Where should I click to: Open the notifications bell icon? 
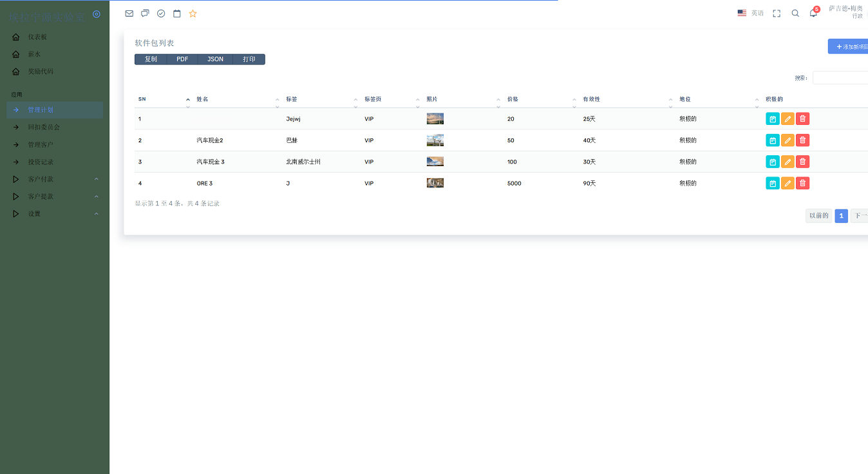coord(813,14)
